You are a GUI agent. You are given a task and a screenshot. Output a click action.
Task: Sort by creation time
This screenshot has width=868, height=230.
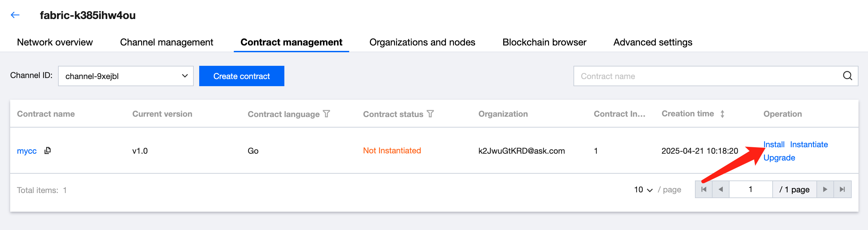722,114
